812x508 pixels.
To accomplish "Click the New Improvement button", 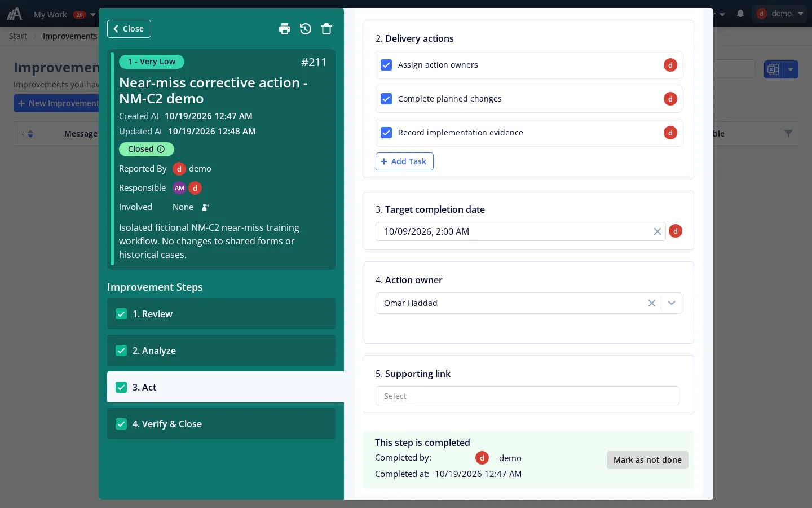I will pos(56,103).
